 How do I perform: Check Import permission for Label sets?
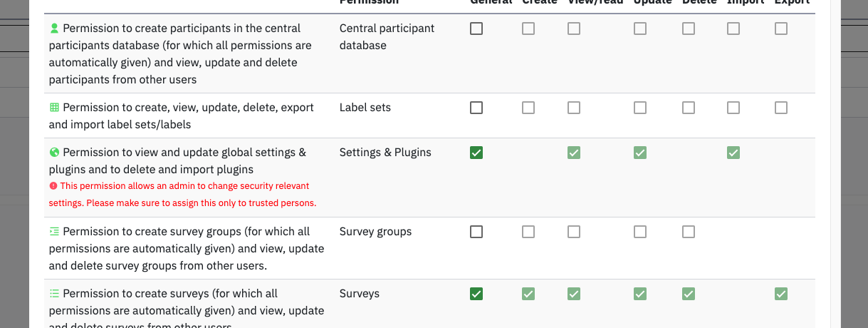733,108
